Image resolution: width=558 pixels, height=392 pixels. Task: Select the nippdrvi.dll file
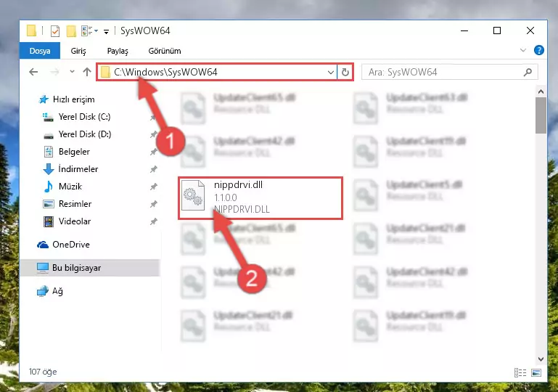260,198
